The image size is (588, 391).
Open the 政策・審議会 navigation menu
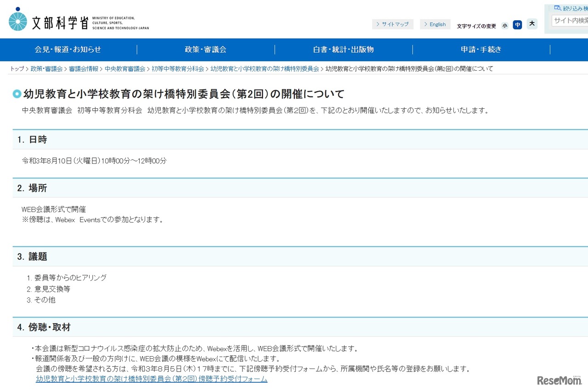click(x=205, y=50)
